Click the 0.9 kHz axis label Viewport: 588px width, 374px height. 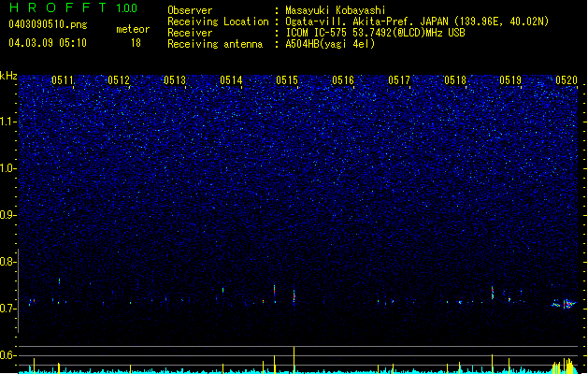point(7,215)
